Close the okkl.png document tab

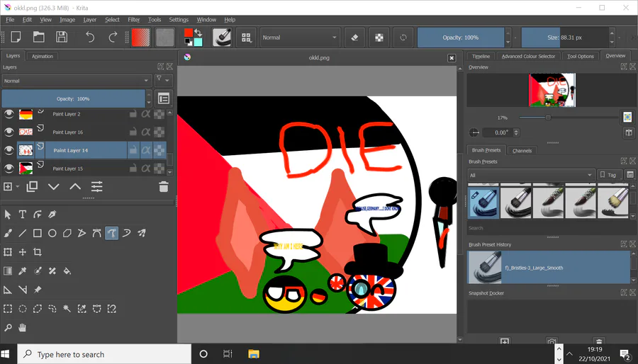pyautogui.click(x=452, y=58)
